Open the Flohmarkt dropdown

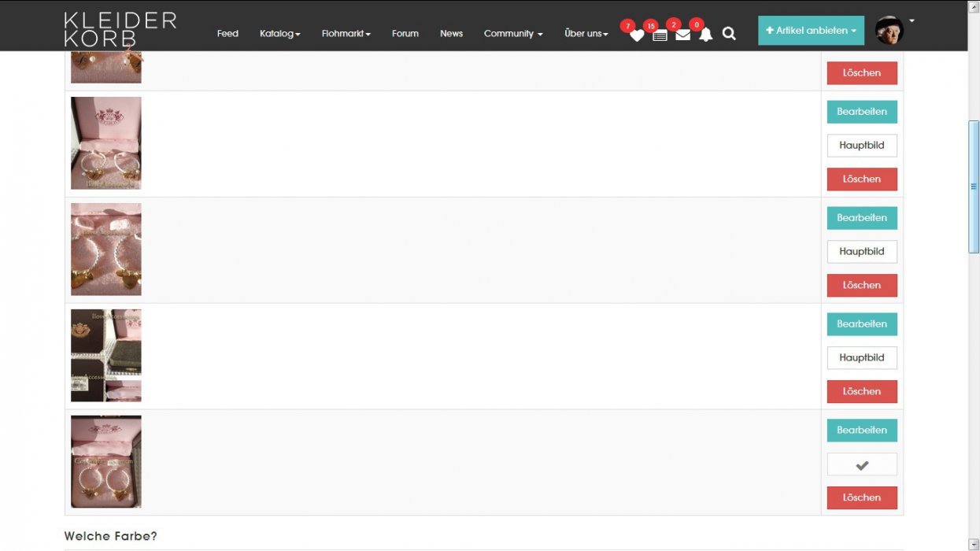tap(346, 34)
